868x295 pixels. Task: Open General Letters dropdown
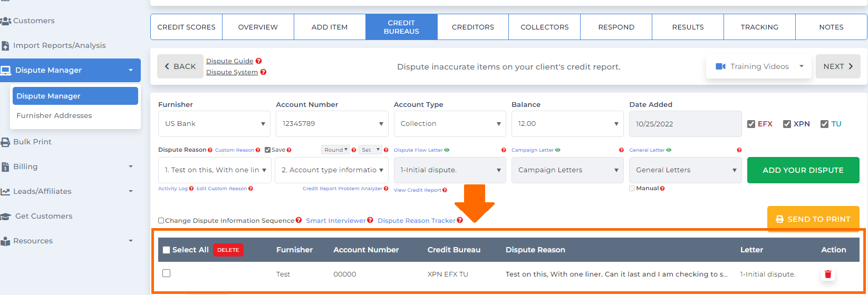[686, 170]
